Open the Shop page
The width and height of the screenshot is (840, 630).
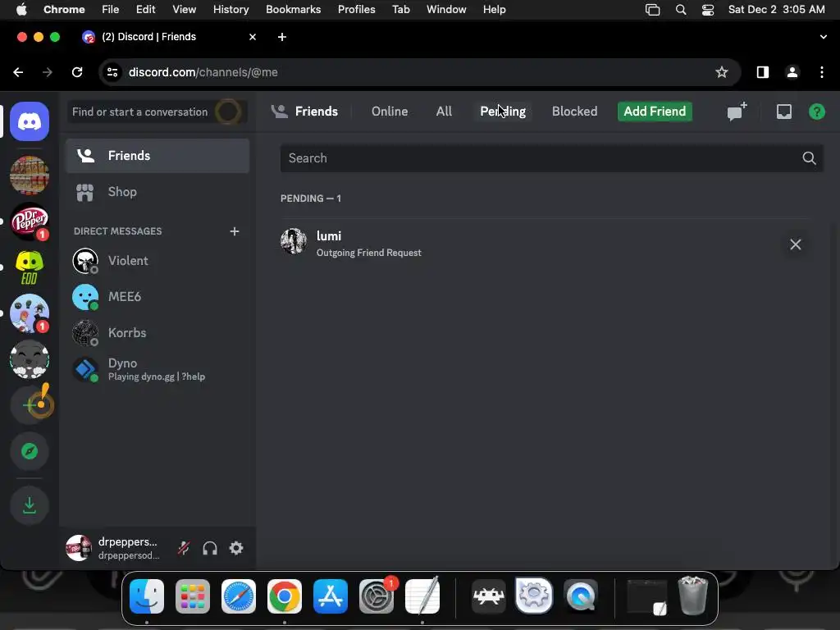pos(157,192)
